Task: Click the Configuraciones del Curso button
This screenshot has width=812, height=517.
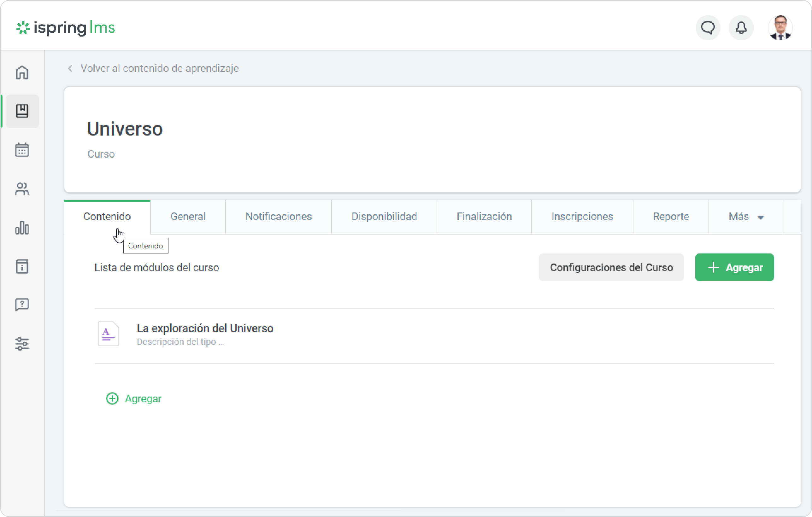Action: click(x=611, y=267)
